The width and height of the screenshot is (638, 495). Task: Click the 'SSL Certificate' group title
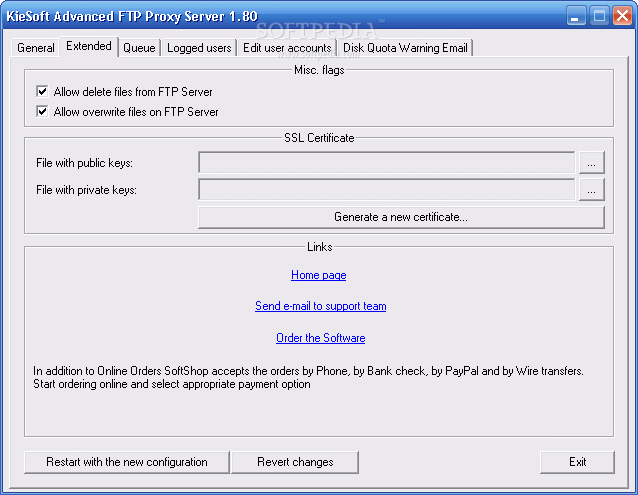click(x=319, y=138)
